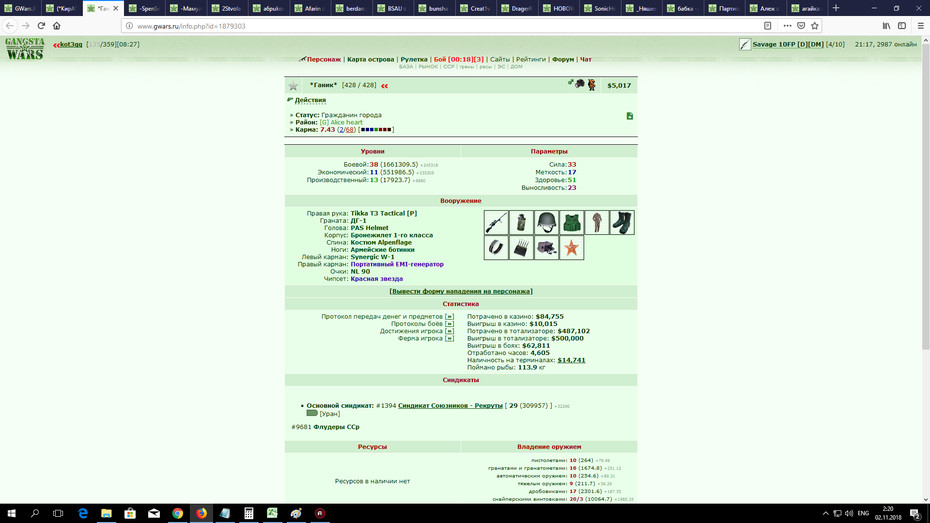Click the attack form link on character
930x523 pixels.
[x=461, y=291]
